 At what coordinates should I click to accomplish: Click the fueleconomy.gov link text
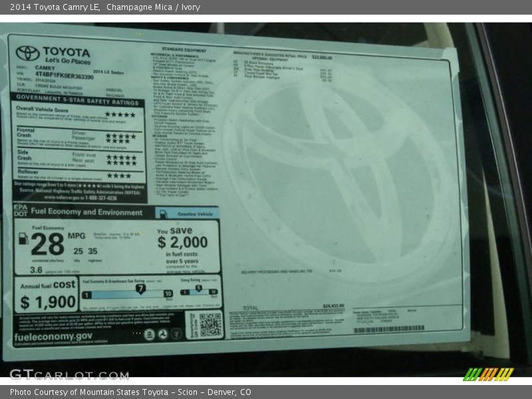click(53, 336)
